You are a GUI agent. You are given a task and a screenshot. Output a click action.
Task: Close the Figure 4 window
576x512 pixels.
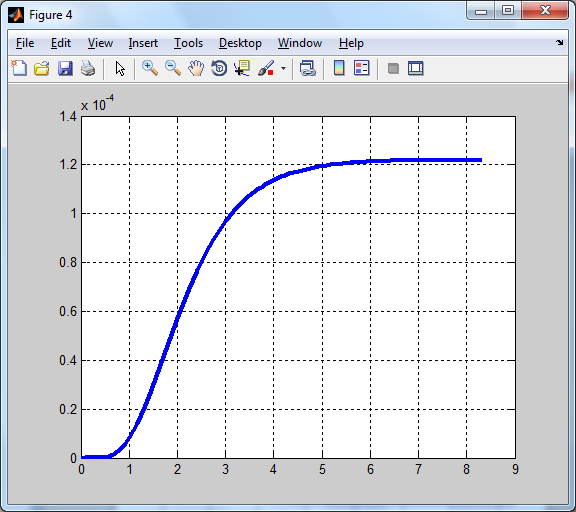tap(545, 11)
